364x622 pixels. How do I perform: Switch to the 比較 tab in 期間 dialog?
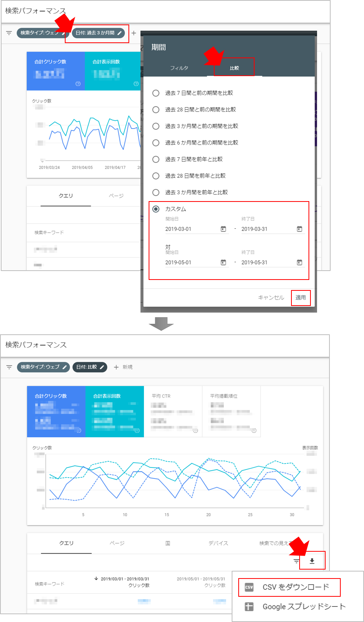point(234,68)
